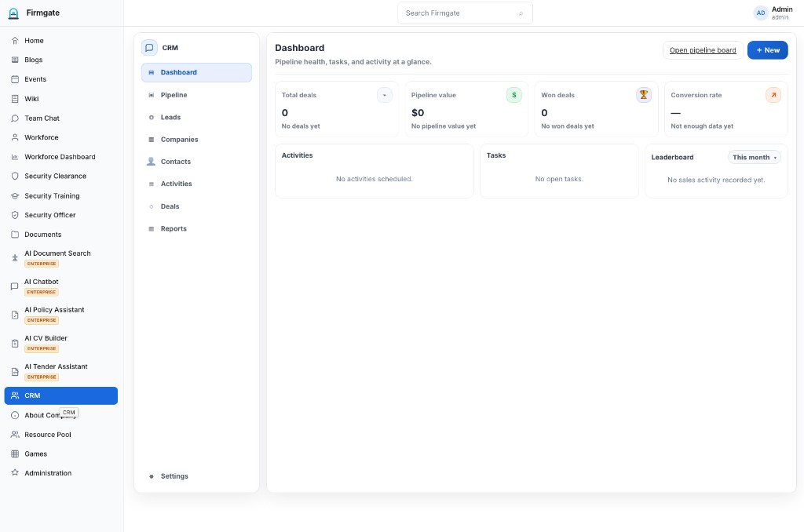This screenshot has width=804, height=532.
Task: Click "No activities scheduled." text
Action: point(375,179)
